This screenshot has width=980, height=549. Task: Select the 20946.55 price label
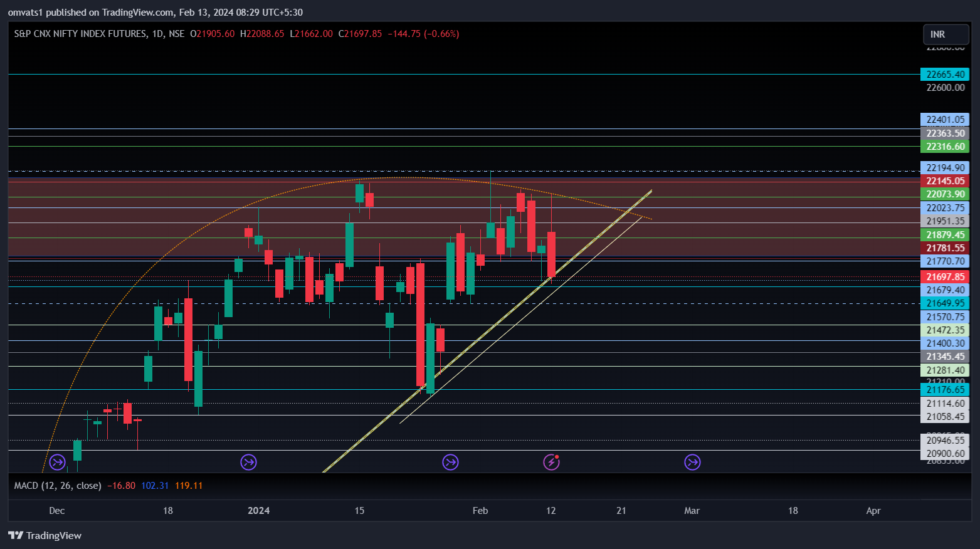[944, 441]
